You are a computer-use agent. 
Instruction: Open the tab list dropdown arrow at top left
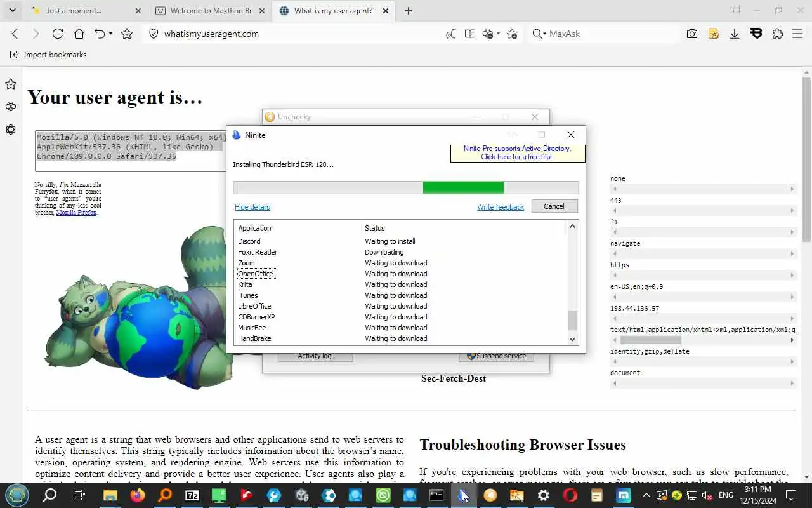click(x=12, y=10)
